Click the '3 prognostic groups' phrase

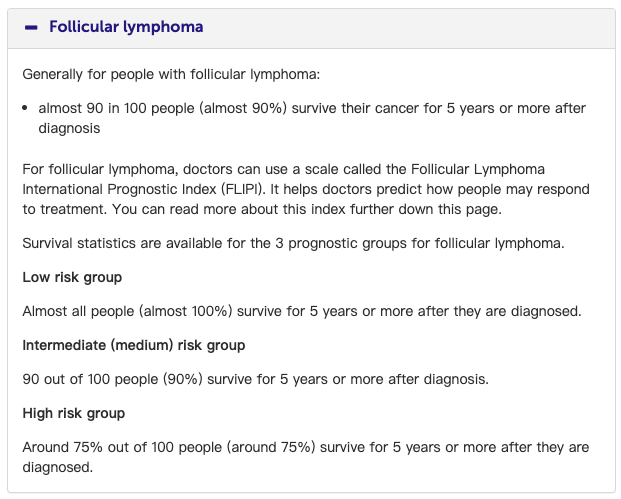click(x=341, y=243)
